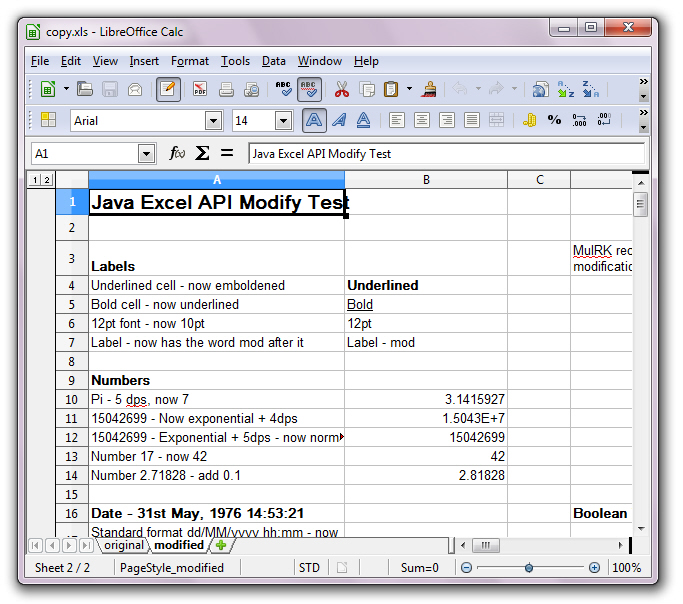The image size is (683, 604).
Task: Open the Redo history dropdown arrow
Action: coord(514,89)
